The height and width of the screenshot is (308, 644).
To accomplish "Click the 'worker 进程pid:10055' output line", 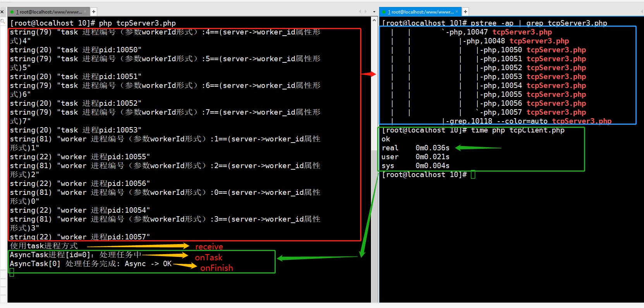I will point(80,157).
